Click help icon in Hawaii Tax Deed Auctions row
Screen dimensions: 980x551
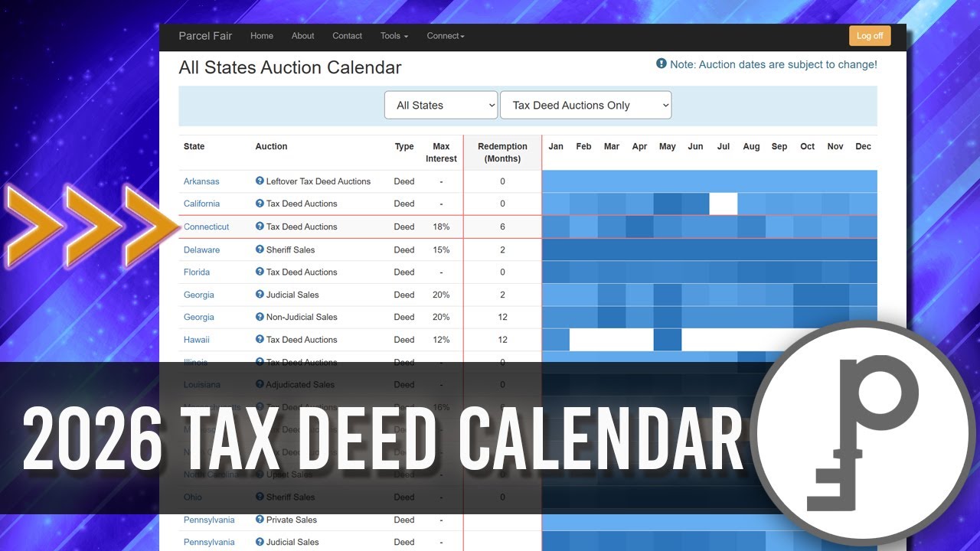coord(260,340)
